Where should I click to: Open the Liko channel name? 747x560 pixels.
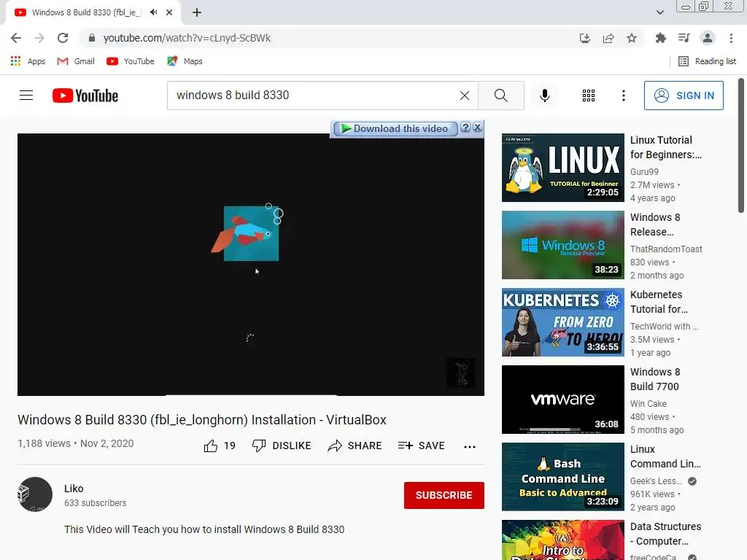74,489
